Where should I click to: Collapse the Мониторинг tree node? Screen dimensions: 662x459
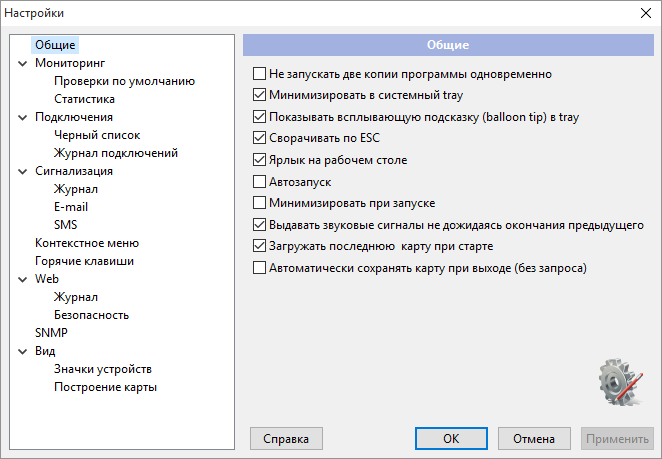22,63
